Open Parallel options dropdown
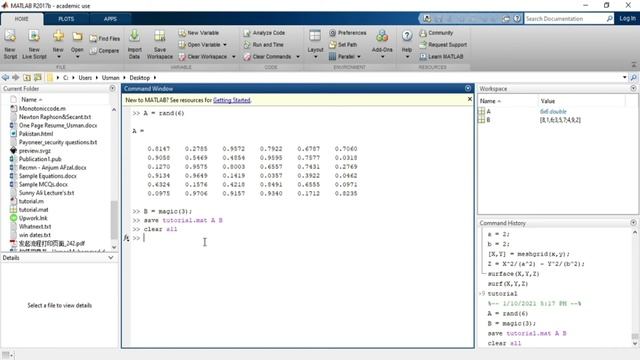640x360 pixels. pos(359,57)
